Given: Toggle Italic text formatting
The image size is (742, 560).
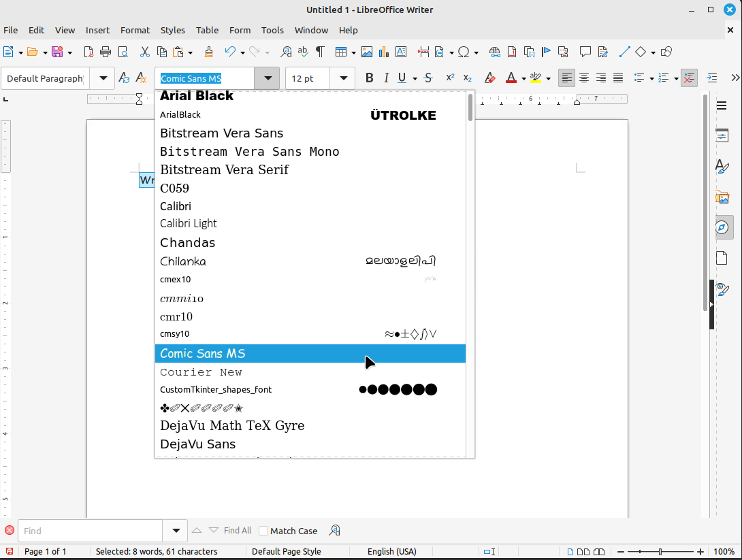Looking at the screenshot, I should click(x=386, y=78).
